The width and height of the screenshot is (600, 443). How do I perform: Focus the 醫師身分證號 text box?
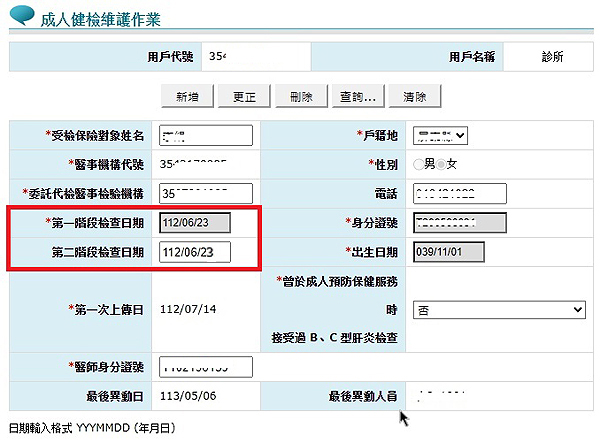coord(205,367)
